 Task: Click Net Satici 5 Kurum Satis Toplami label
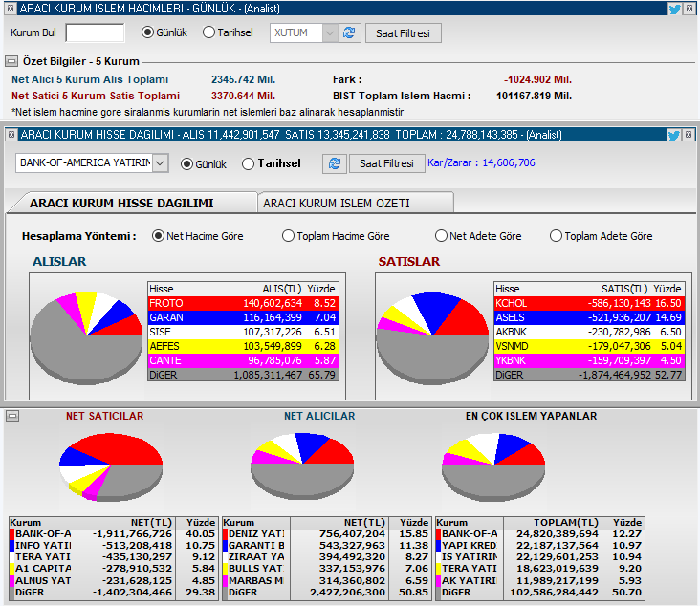pyautogui.click(x=96, y=96)
